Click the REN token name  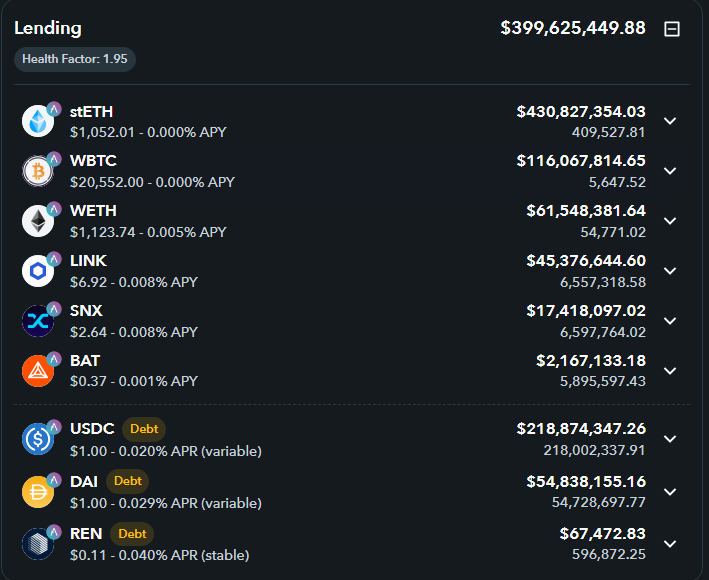[86, 534]
